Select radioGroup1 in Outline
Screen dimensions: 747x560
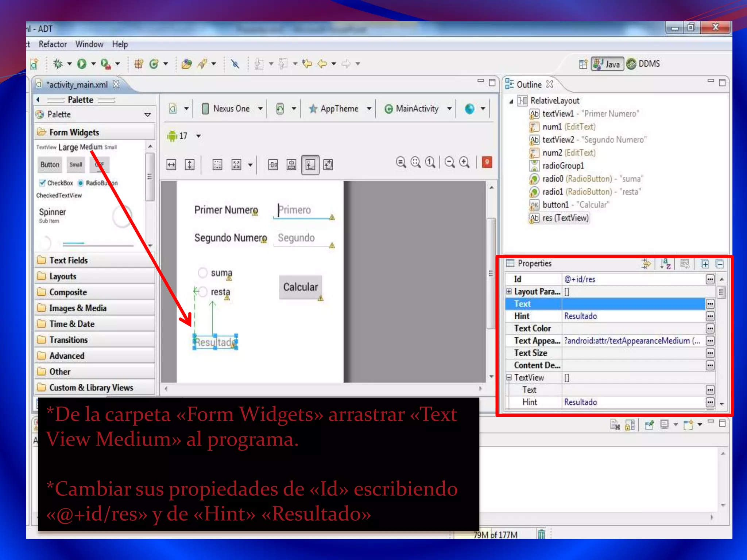[557, 166]
